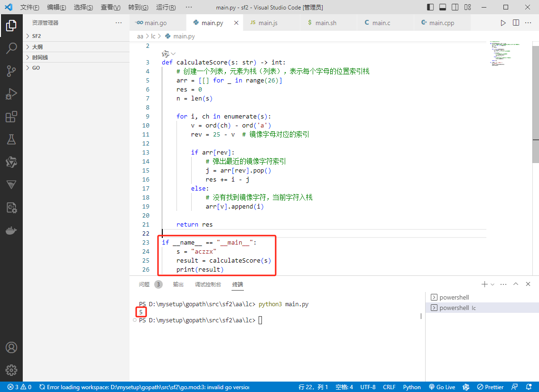This screenshot has height=392, width=539.
Task: Select the powershell lc terminal entry
Action: click(482, 308)
